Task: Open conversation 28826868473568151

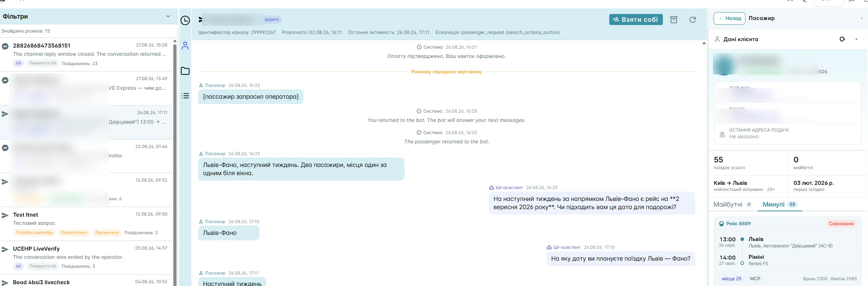Action: click(86, 55)
